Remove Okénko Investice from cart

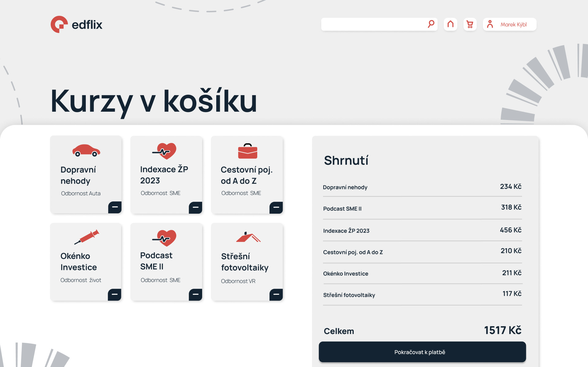pos(115,294)
